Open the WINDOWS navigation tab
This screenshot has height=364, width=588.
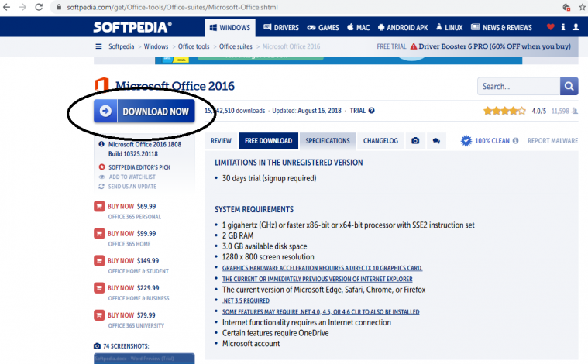tap(230, 28)
